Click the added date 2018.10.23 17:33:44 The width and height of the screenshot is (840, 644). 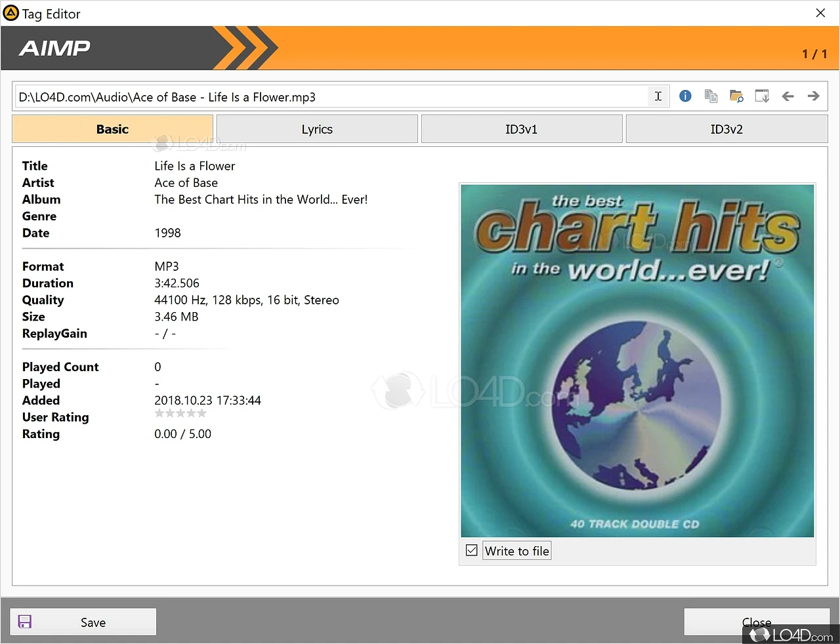click(x=208, y=400)
